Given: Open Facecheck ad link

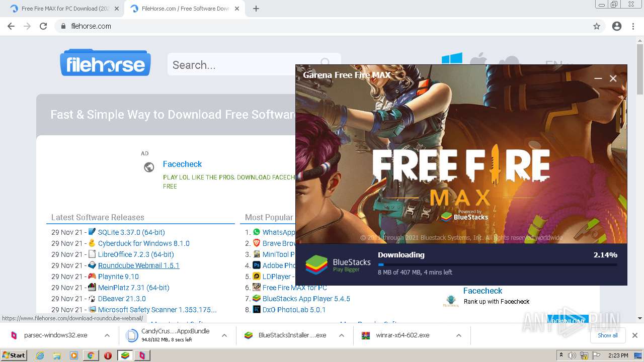Looking at the screenshot, I should (182, 164).
